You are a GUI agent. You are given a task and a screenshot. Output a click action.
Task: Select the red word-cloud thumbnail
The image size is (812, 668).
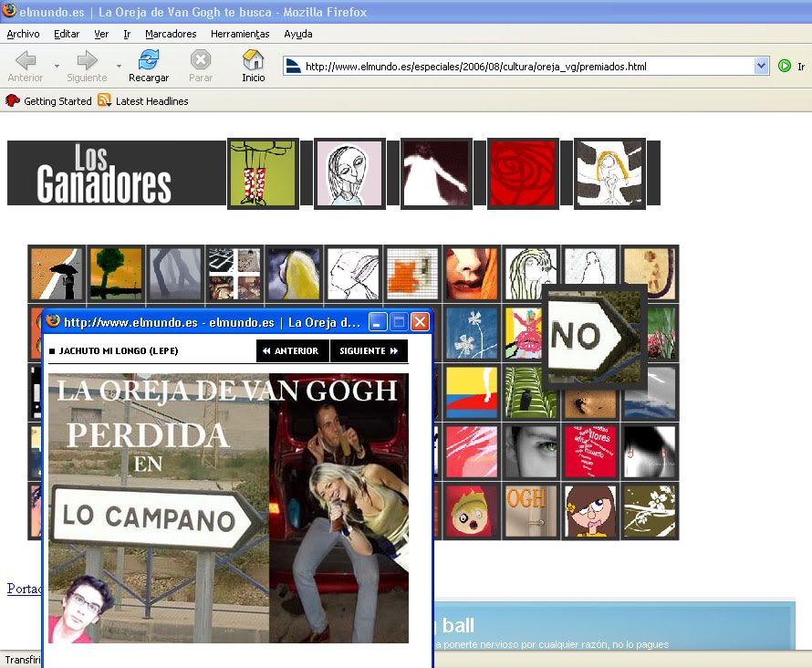[590, 452]
